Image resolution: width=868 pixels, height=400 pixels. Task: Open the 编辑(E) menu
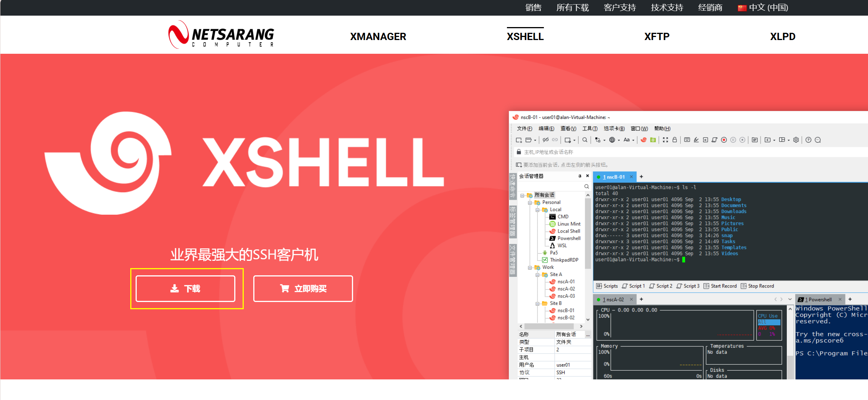[546, 129]
